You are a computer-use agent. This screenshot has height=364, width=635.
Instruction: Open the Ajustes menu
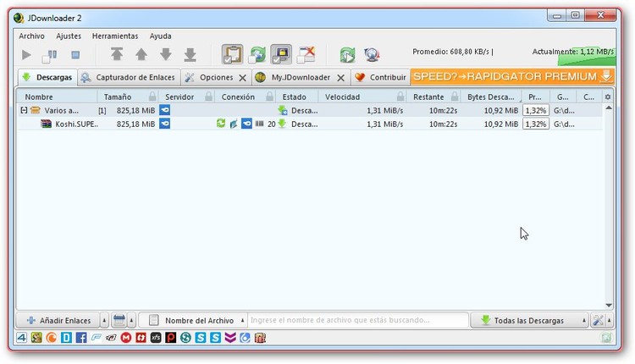69,36
